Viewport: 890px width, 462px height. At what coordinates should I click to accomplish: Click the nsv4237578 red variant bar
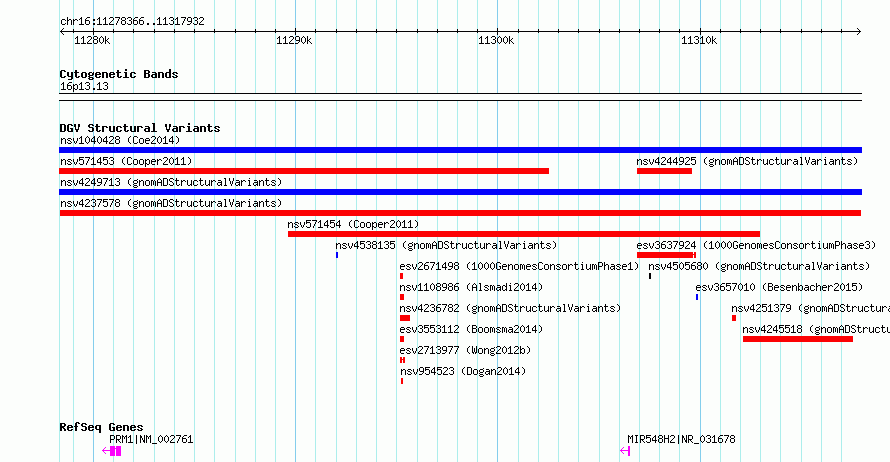tap(460, 213)
